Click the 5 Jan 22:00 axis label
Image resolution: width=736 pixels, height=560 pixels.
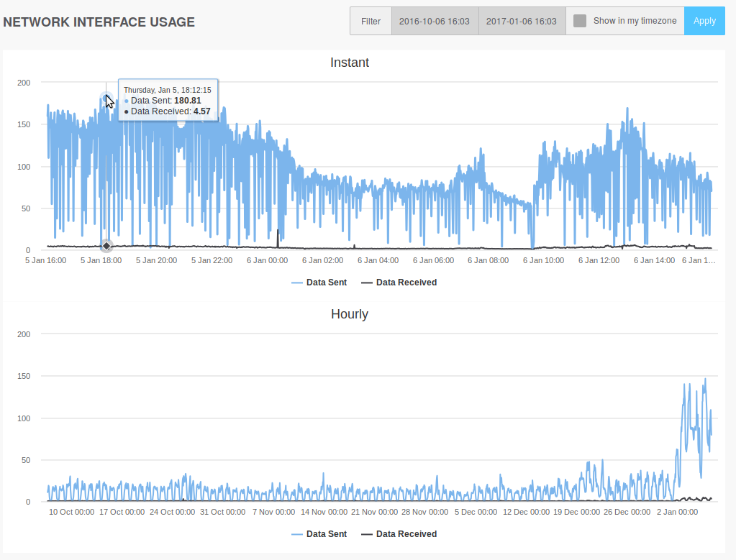(x=212, y=260)
